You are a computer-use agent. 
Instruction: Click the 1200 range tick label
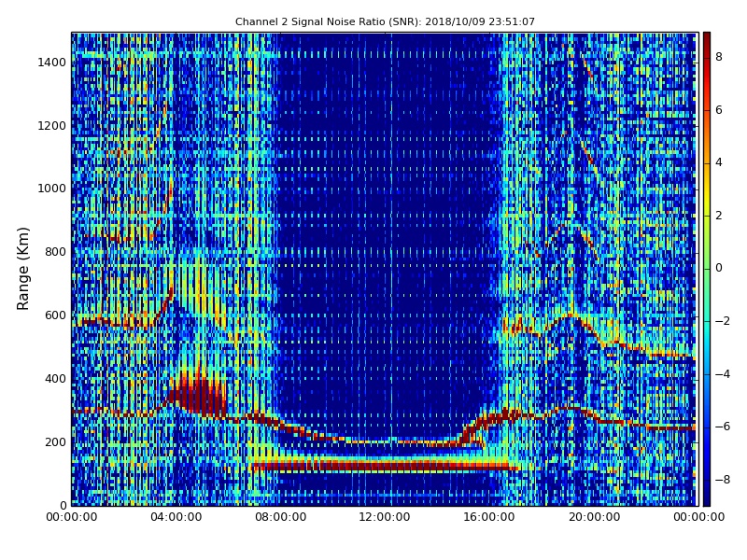(52, 126)
